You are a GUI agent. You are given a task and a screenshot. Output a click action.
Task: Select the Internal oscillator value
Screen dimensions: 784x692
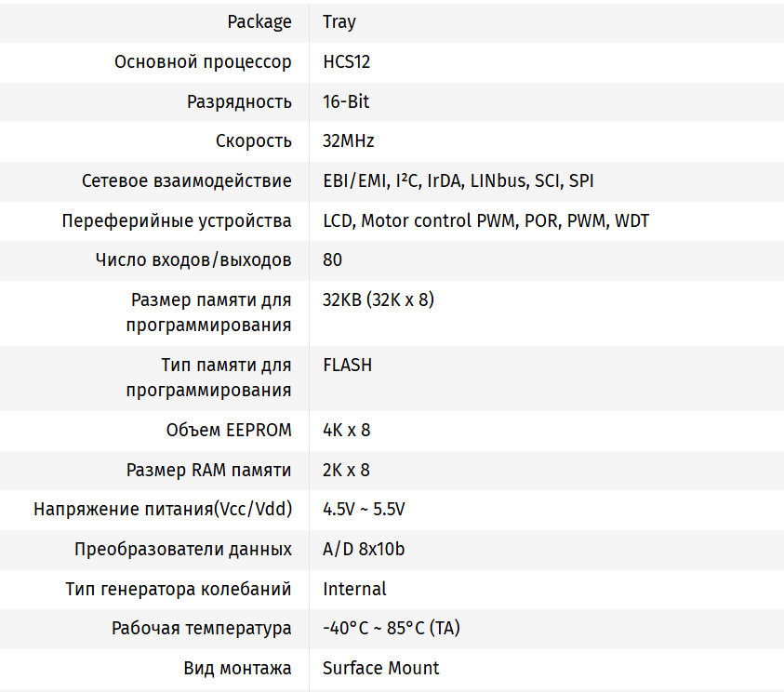354,589
